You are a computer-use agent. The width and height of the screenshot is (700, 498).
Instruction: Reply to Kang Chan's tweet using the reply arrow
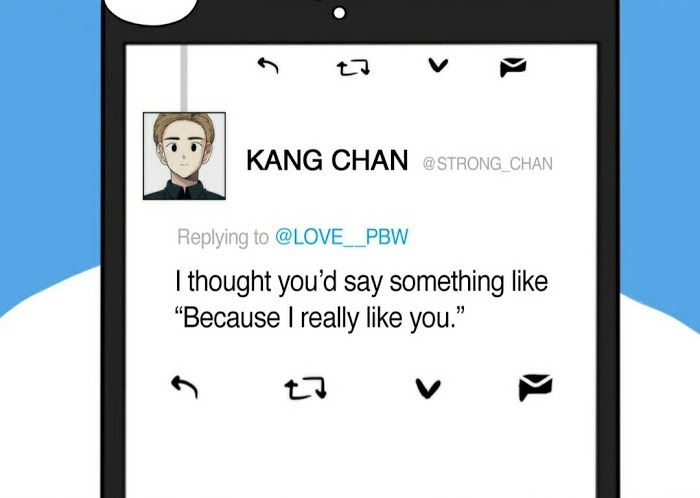point(185,386)
